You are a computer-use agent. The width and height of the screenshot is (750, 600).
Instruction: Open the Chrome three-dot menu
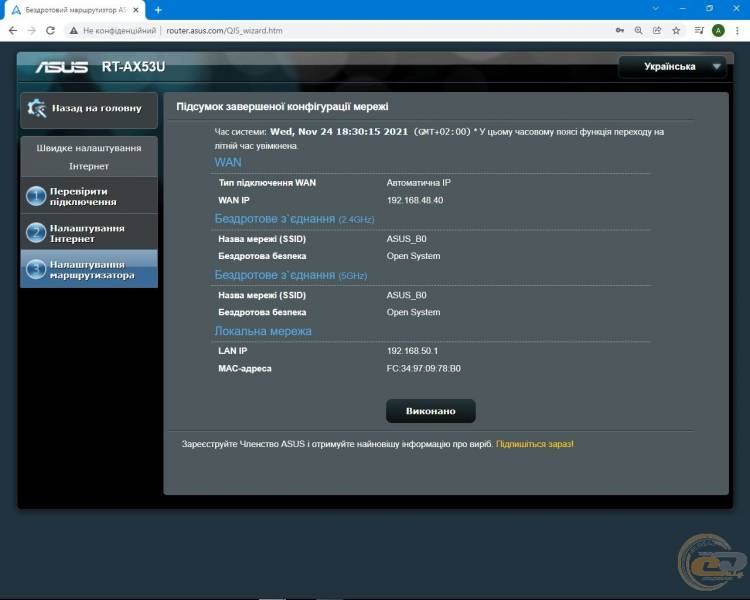coord(737,31)
